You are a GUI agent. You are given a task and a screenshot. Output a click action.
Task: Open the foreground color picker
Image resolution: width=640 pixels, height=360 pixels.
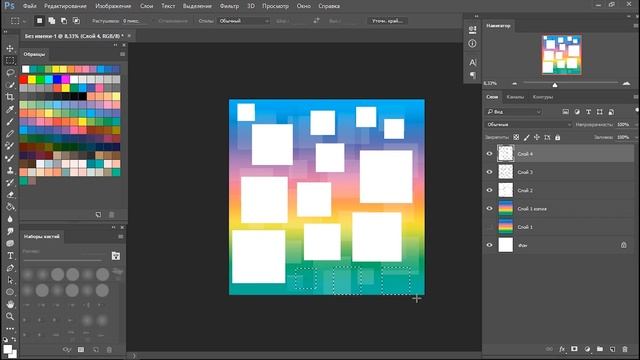[7, 349]
